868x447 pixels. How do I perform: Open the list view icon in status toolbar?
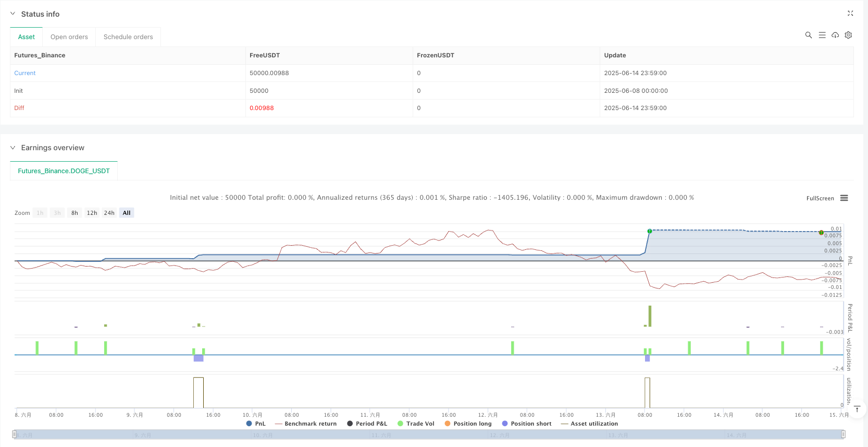click(822, 35)
